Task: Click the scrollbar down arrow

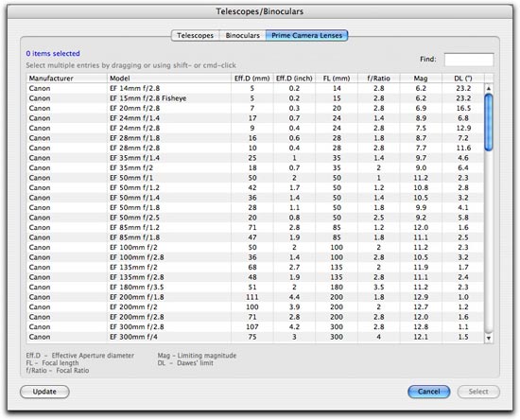Action: tap(489, 338)
